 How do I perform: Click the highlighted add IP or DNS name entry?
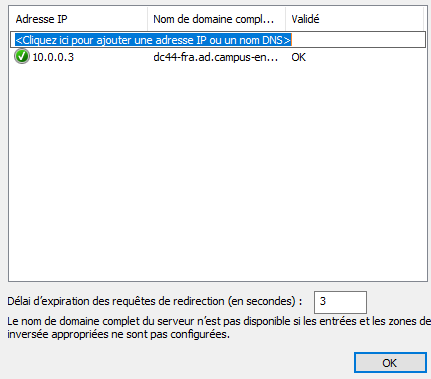(153, 40)
